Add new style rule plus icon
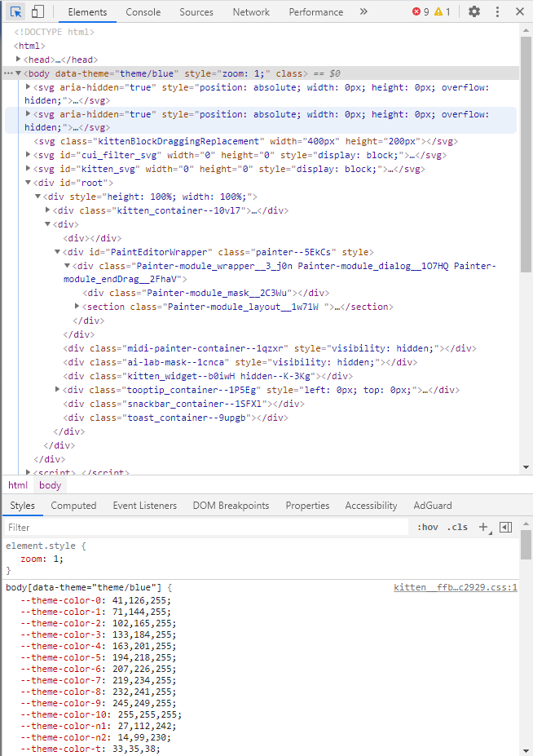 coord(483,527)
